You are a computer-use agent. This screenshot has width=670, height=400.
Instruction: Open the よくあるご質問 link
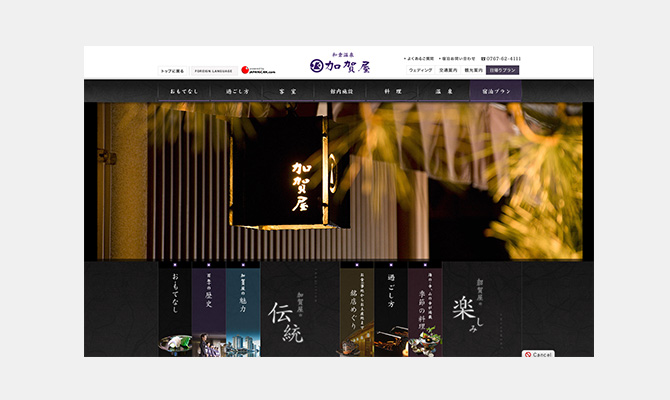419,59
